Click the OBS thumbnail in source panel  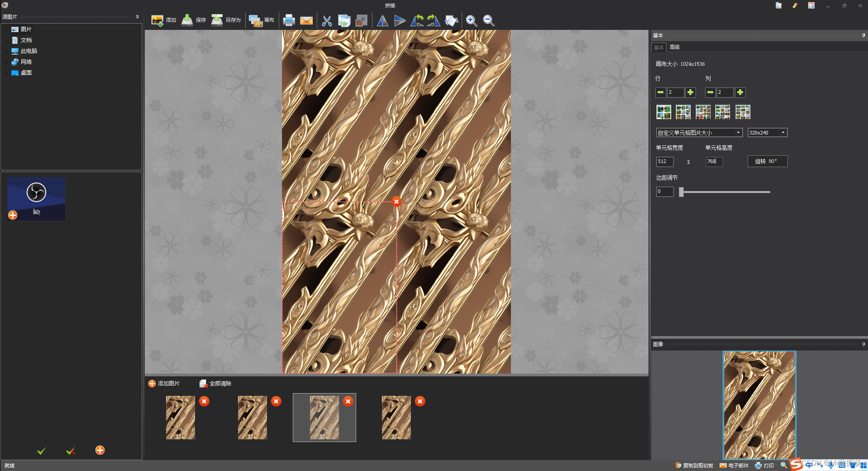36,199
